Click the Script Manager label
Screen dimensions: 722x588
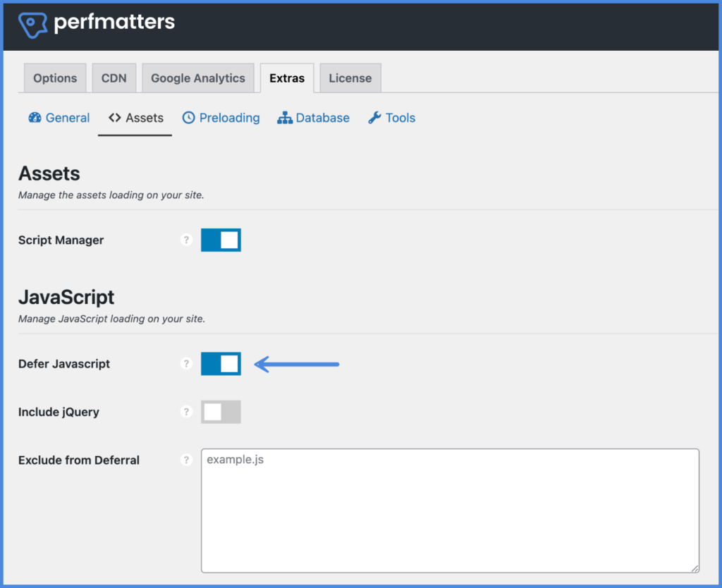coord(61,240)
